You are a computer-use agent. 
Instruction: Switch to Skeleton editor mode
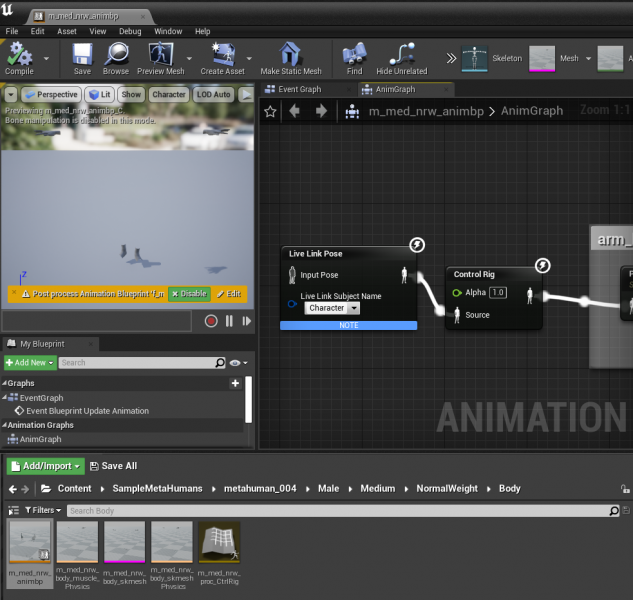coord(491,59)
